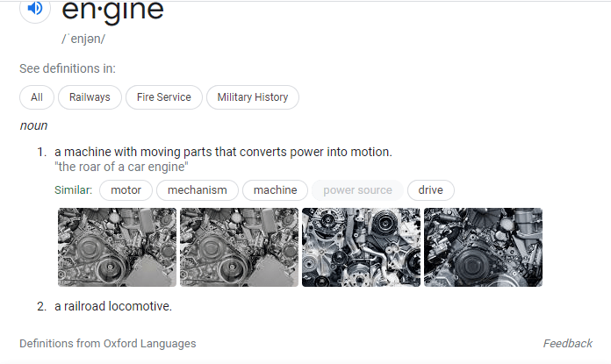Screen dimensions: 611x364
Task: Click the en·gine headword
Action: (112, 11)
